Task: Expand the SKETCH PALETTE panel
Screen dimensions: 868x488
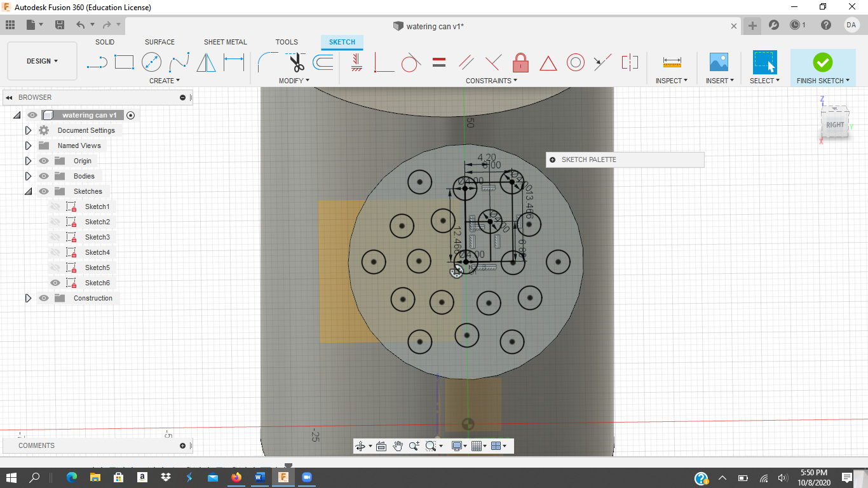Action: point(552,160)
